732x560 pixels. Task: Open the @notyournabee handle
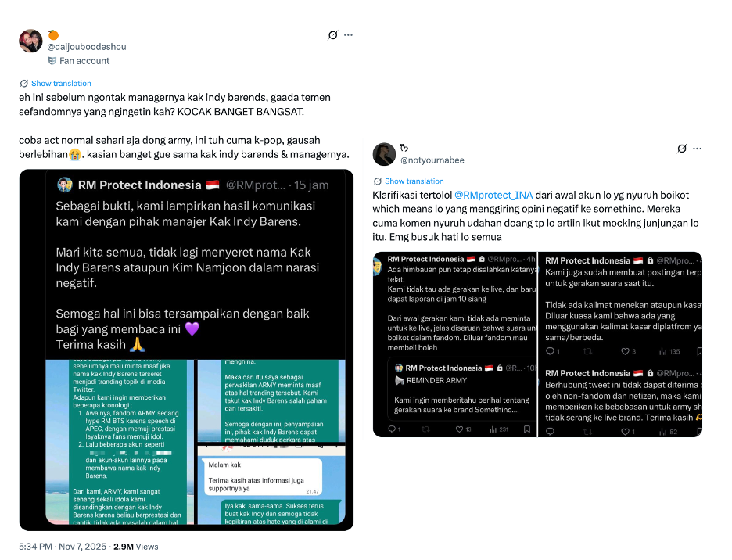[432, 160]
